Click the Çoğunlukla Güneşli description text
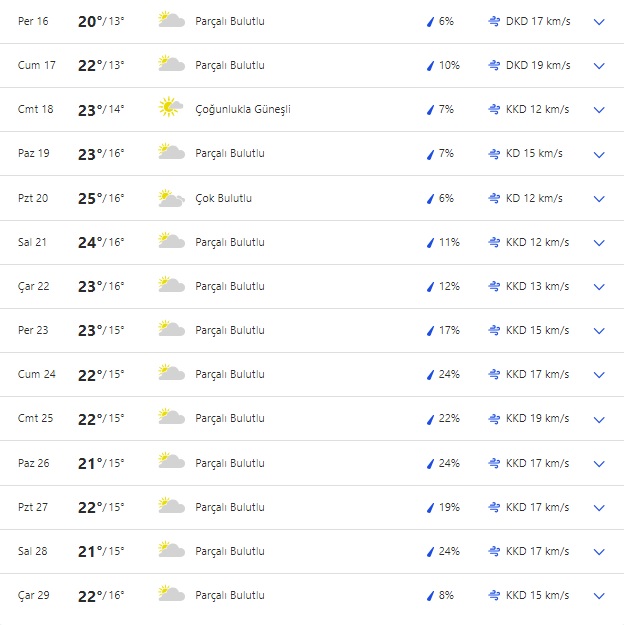 (243, 109)
